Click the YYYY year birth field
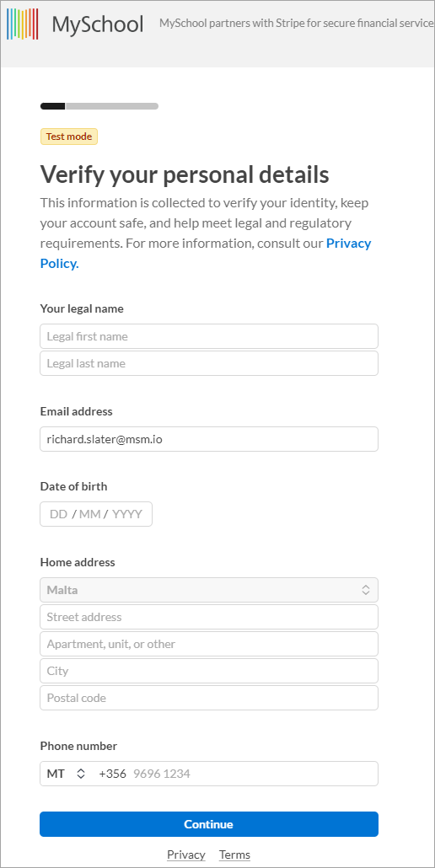 pos(127,514)
